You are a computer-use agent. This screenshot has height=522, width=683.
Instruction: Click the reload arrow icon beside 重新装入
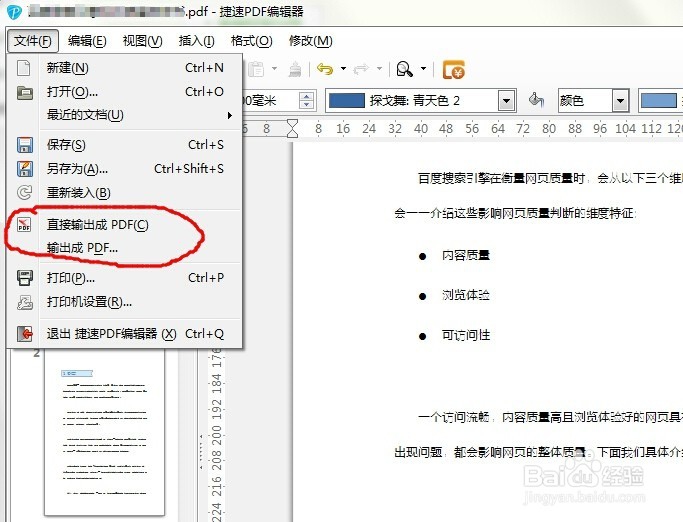[24, 192]
